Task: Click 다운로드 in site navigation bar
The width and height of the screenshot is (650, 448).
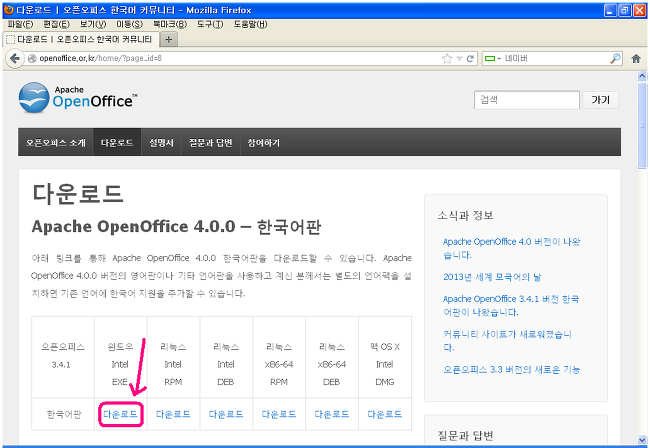Action: click(x=117, y=143)
